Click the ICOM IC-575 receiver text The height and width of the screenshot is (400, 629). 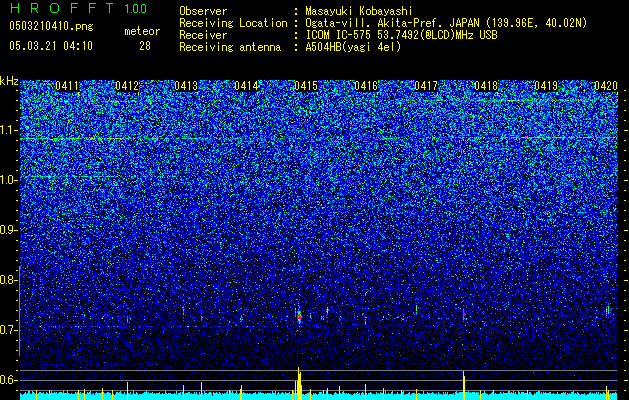[401, 35]
